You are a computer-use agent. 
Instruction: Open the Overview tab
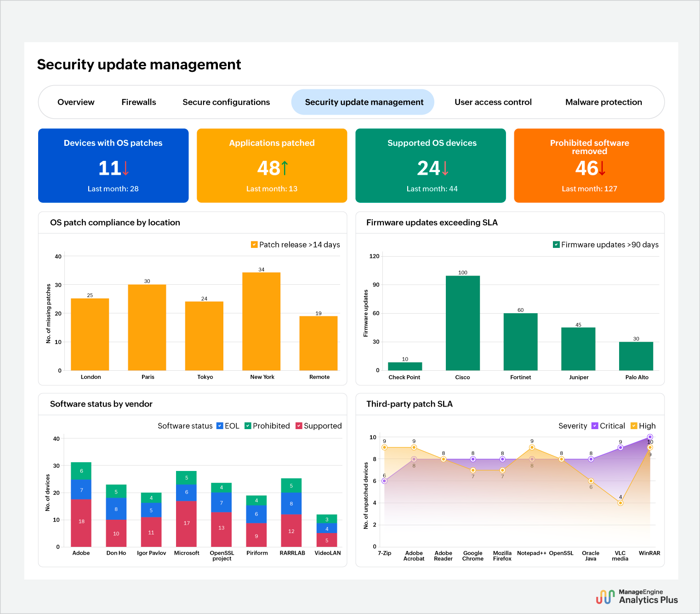coord(76,102)
